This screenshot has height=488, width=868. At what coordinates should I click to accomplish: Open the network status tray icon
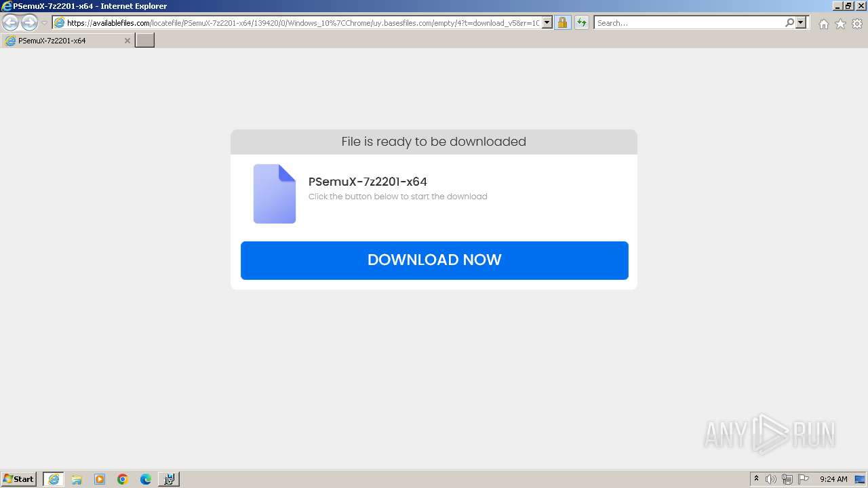coord(787,479)
